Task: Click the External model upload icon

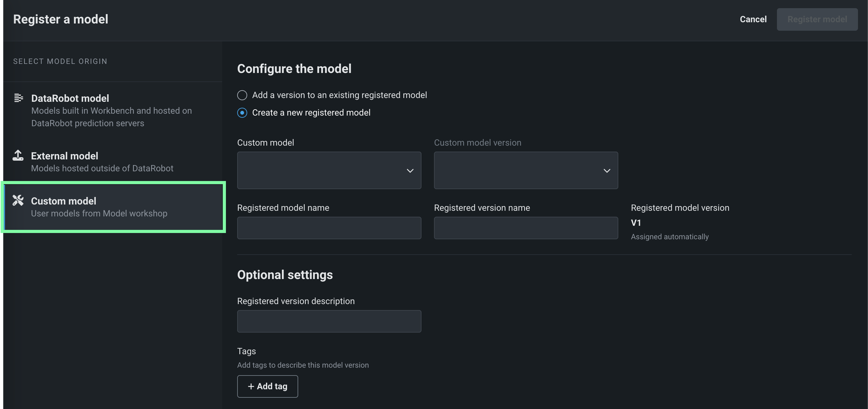Action: (18, 155)
